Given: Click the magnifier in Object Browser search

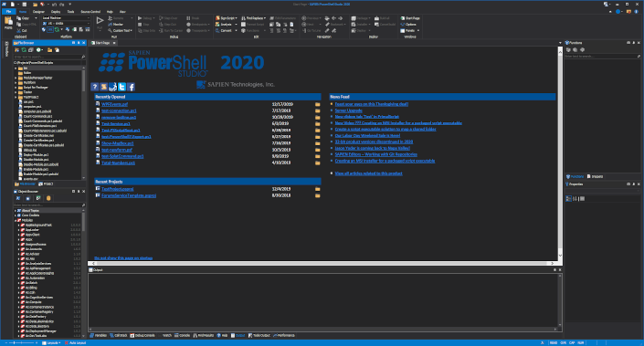Looking at the screenshot, I should pos(83,204).
